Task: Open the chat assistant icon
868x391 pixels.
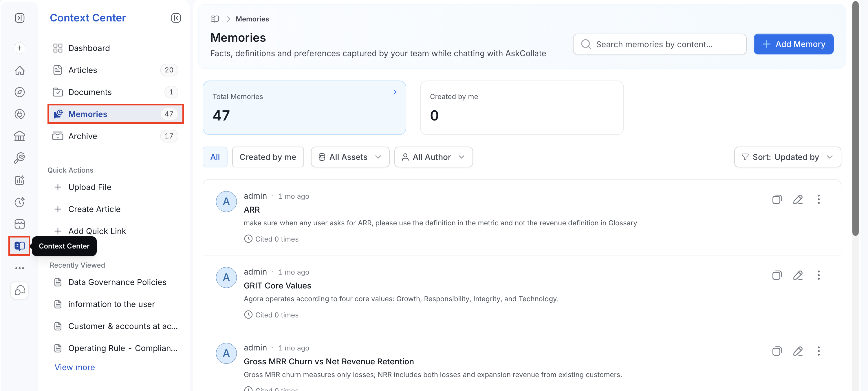Action: (x=20, y=290)
